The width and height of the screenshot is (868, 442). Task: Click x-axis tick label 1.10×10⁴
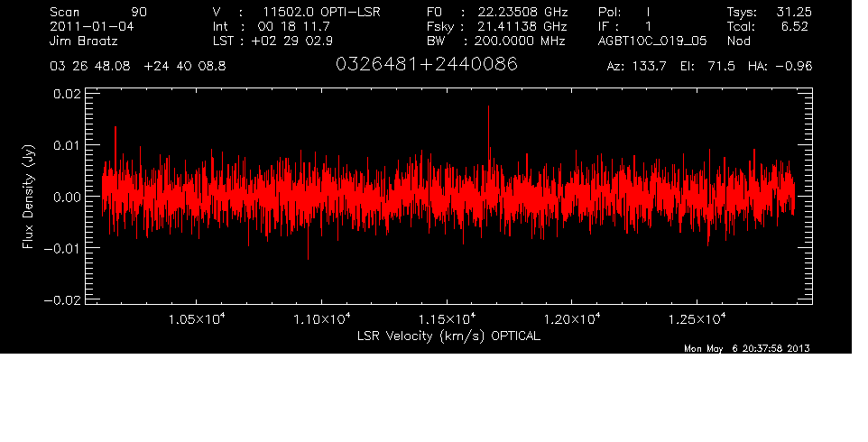pyautogui.click(x=321, y=319)
